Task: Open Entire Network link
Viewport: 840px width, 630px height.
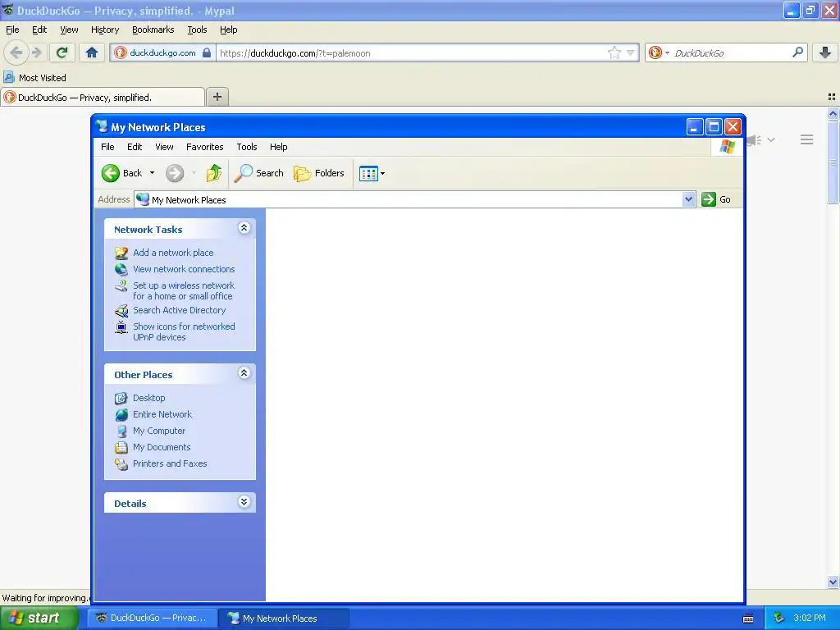Action: (162, 414)
